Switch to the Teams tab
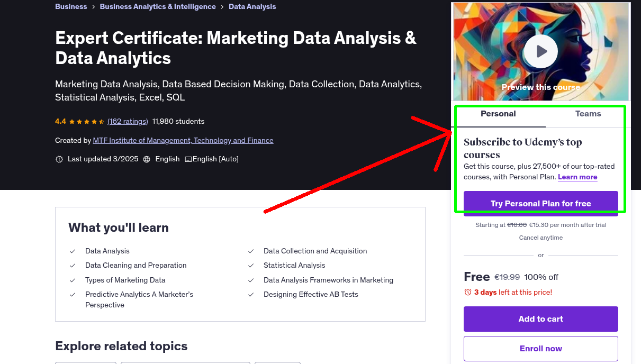 point(588,114)
